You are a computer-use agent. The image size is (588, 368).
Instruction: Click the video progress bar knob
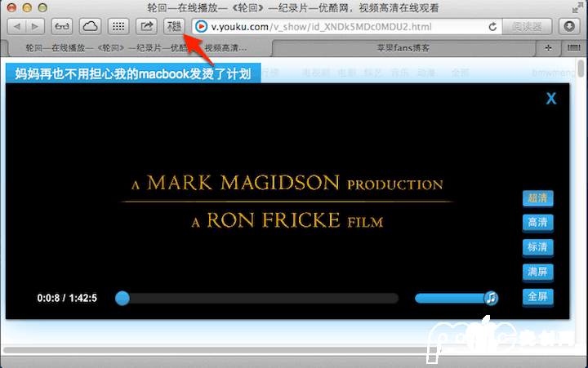coord(122,298)
